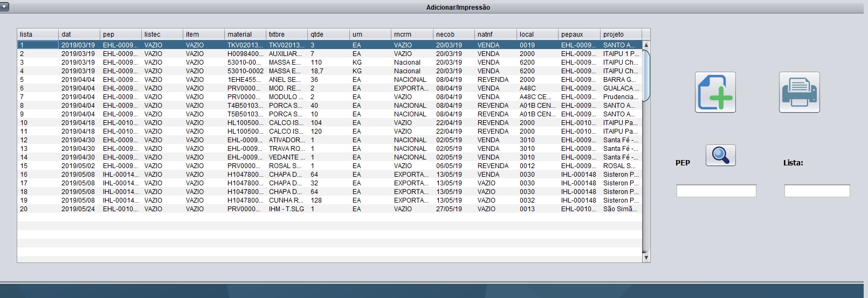Sort by the pep column header
This screenshot has height=298, width=868.
click(x=121, y=34)
